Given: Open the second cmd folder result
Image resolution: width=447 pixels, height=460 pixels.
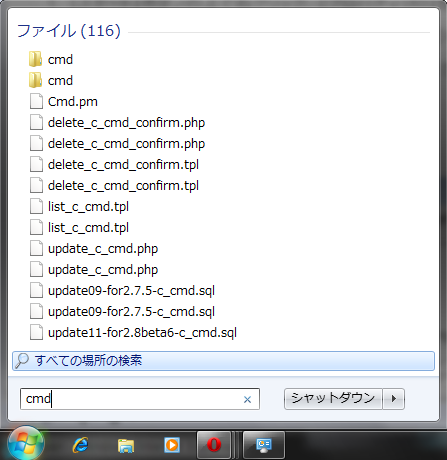Looking at the screenshot, I should (60, 81).
